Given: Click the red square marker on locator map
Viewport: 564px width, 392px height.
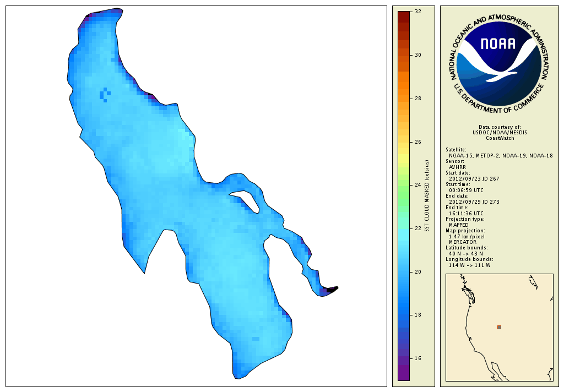Looking at the screenshot, I should [x=499, y=327].
